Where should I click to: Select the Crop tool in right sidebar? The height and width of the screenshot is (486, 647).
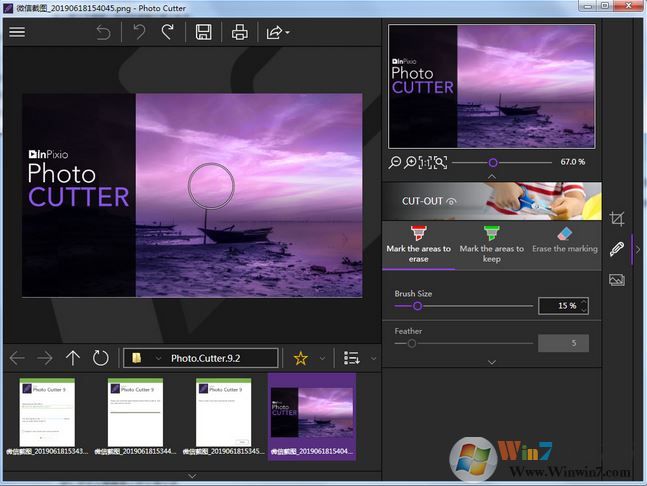617,218
